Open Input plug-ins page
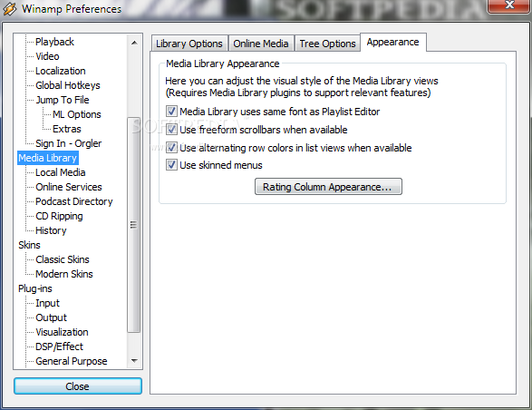The width and height of the screenshot is (532, 410). coord(47,303)
